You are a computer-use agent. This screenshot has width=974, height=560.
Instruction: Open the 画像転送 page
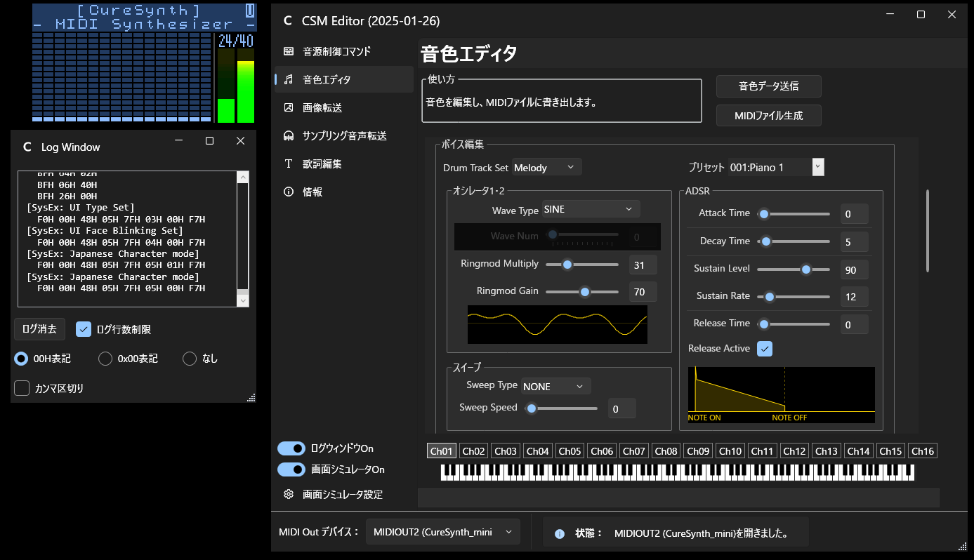344,107
